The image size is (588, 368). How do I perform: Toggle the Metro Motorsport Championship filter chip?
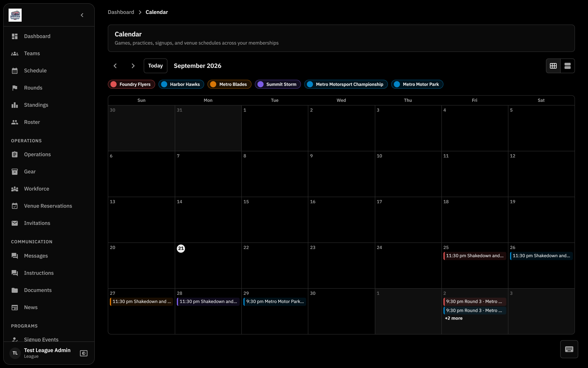tap(346, 84)
